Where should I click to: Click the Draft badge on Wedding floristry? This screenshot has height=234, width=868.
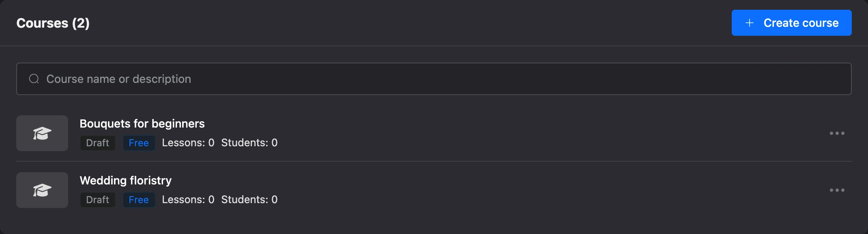point(98,200)
